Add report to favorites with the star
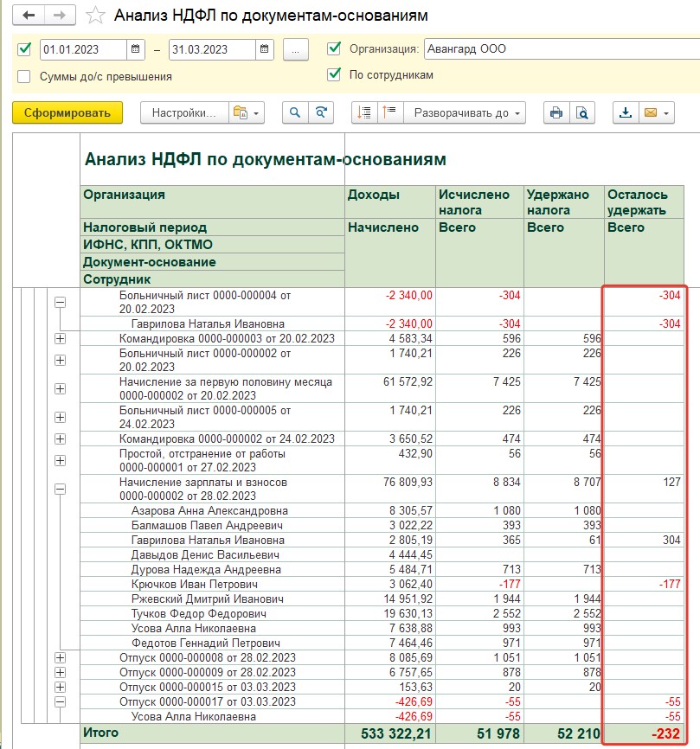700x749 pixels. click(95, 16)
